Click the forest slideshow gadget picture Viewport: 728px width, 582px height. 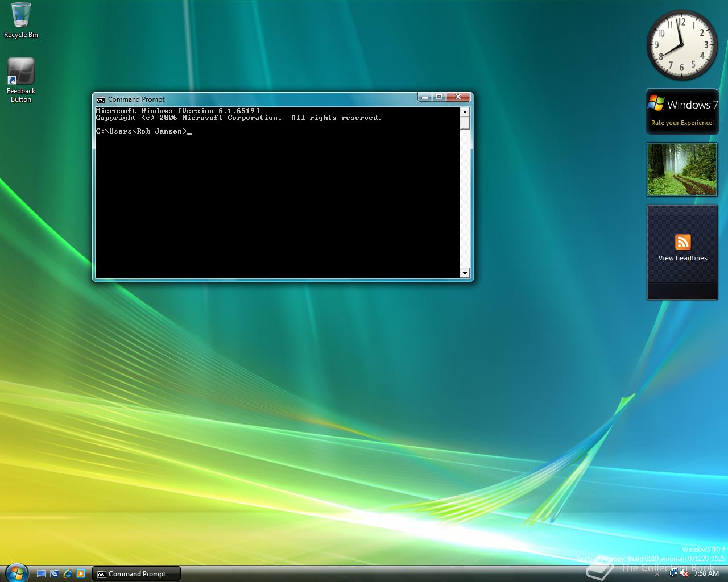tap(682, 169)
